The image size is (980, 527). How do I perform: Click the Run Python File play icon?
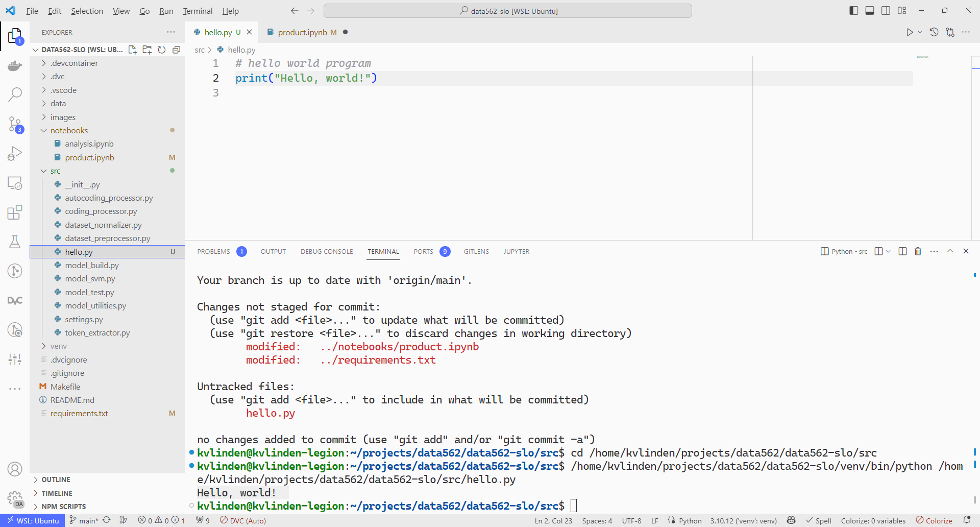pyautogui.click(x=910, y=32)
